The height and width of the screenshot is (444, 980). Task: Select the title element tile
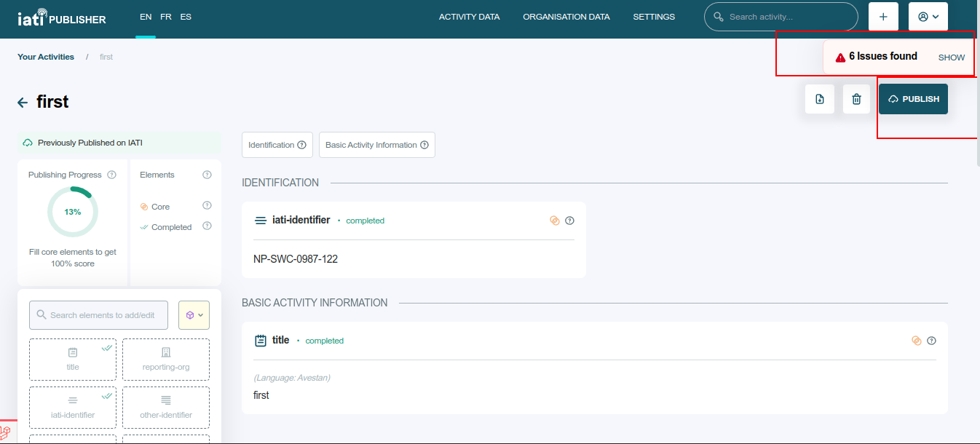click(73, 360)
